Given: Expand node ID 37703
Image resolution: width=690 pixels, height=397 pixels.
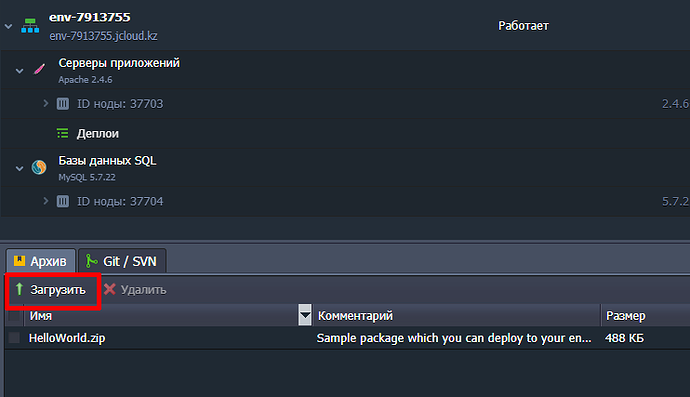Looking at the screenshot, I should tap(45, 103).
